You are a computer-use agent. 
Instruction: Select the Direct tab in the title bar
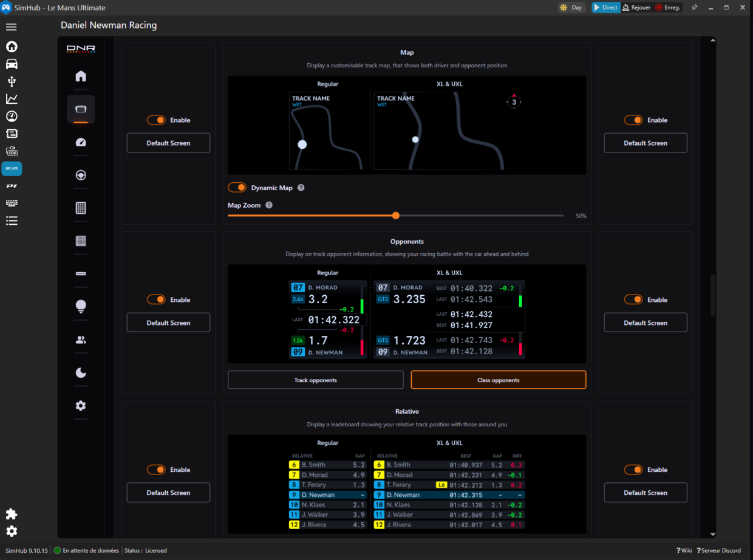(x=606, y=7)
